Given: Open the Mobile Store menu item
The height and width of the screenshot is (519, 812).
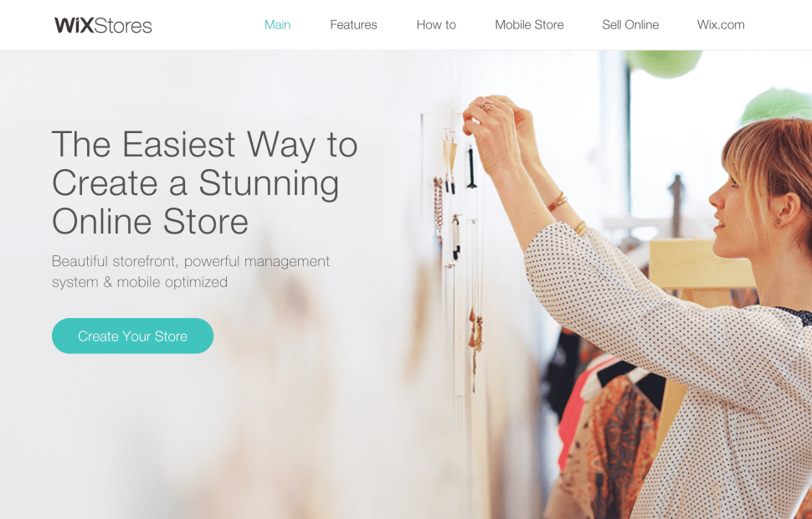Looking at the screenshot, I should (529, 25).
